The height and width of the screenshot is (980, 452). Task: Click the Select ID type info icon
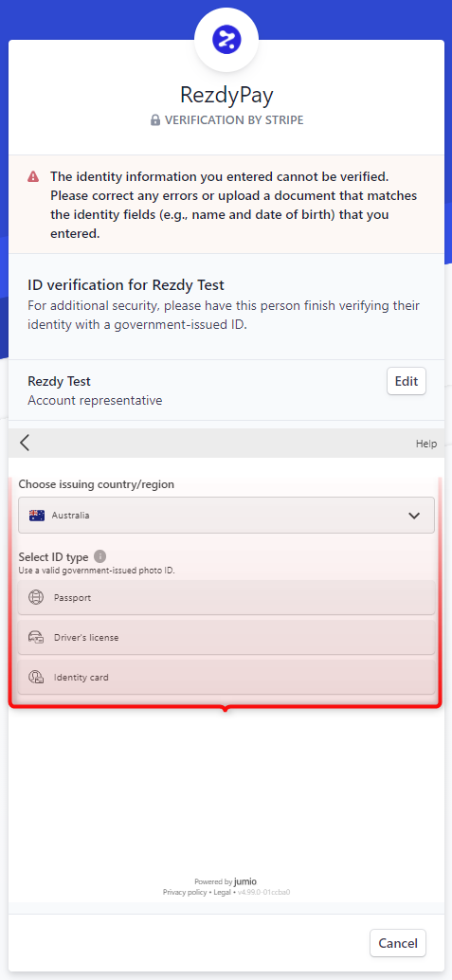tap(100, 556)
